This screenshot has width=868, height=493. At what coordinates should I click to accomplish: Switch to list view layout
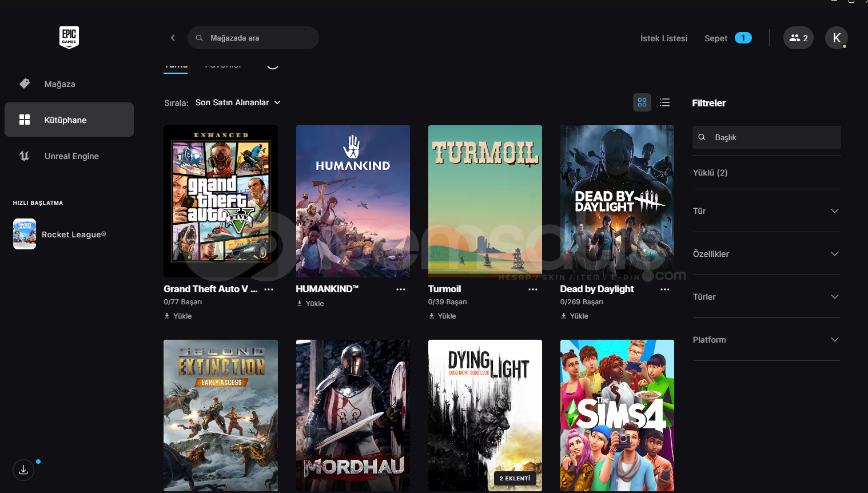tap(664, 102)
